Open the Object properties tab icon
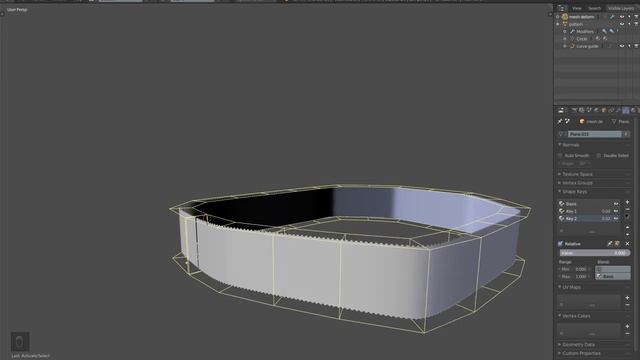The image size is (640, 360). click(x=604, y=110)
